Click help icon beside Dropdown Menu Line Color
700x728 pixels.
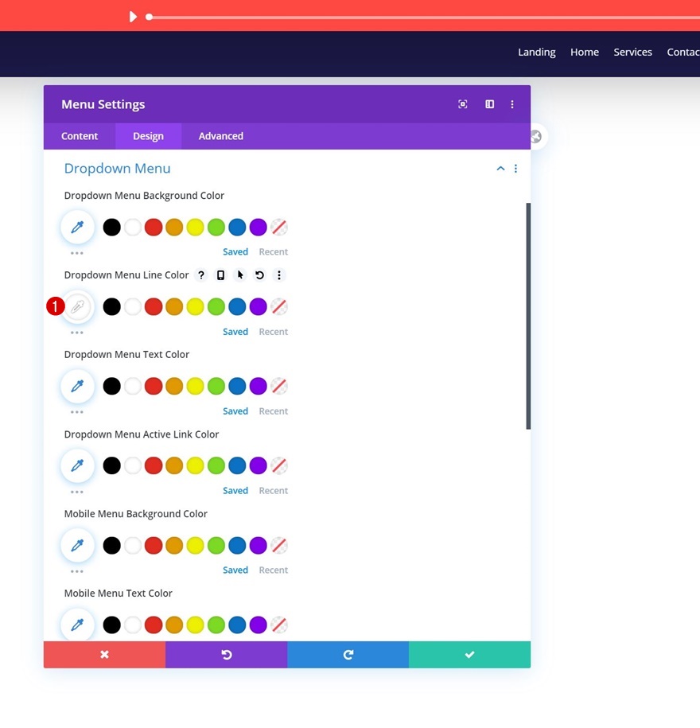tap(201, 275)
